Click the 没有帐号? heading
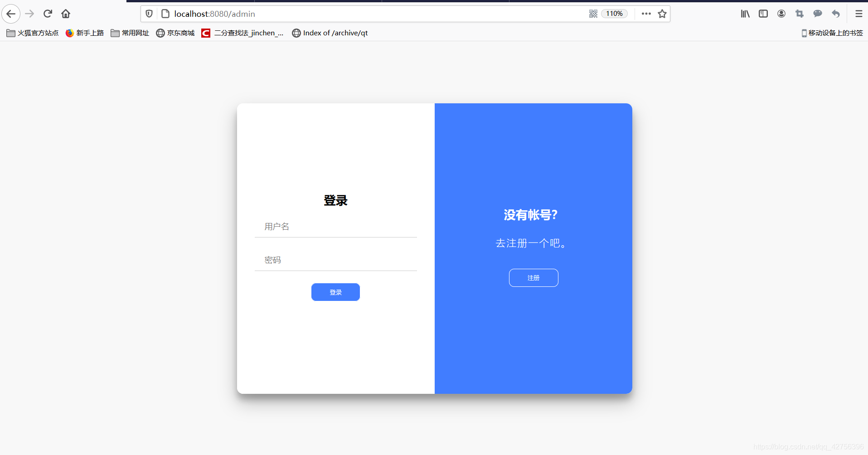868x455 pixels. click(x=530, y=215)
